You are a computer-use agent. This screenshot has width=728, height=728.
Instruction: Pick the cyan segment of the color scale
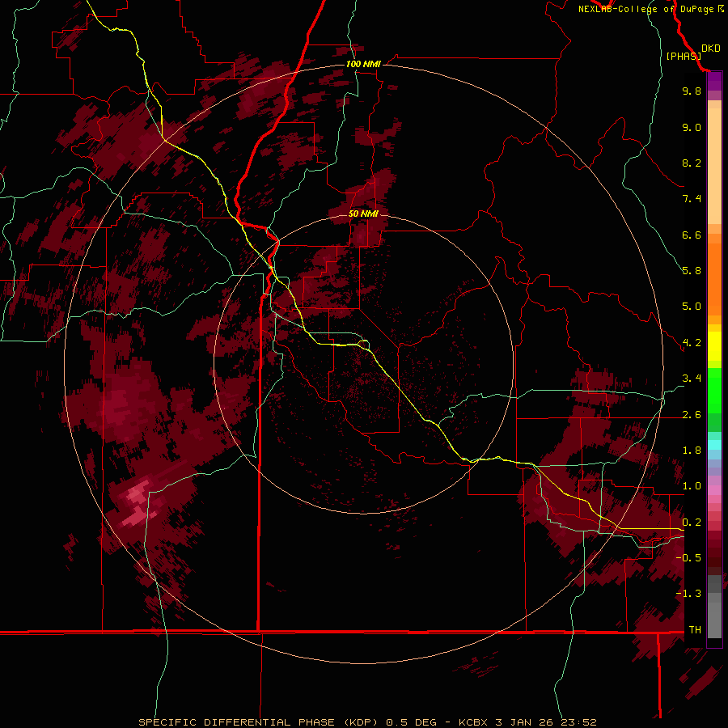click(x=714, y=445)
